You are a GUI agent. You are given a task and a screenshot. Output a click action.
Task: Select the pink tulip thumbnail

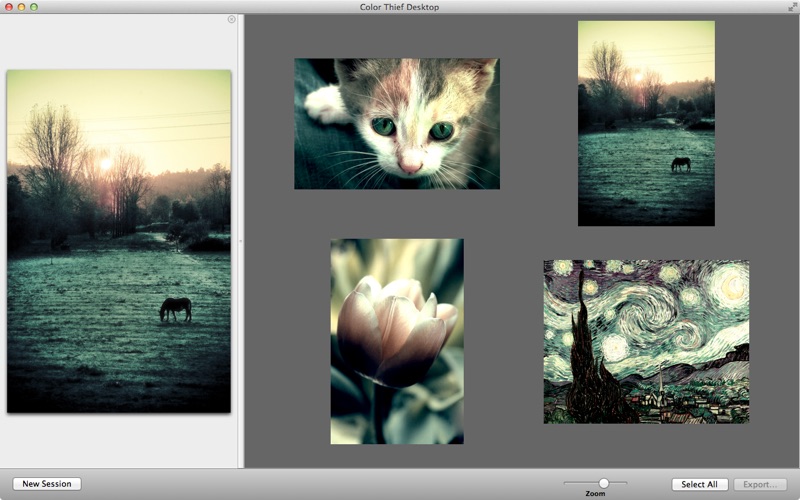pos(397,341)
